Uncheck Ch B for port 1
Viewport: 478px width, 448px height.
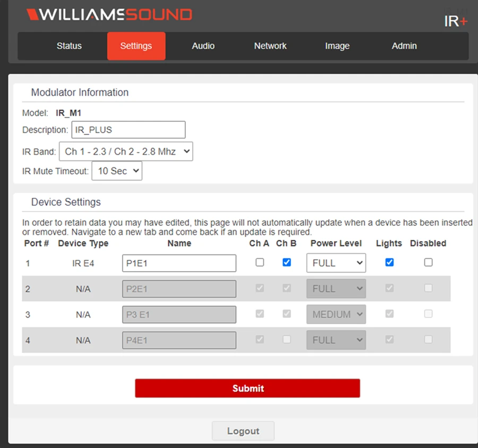pyautogui.click(x=287, y=262)
